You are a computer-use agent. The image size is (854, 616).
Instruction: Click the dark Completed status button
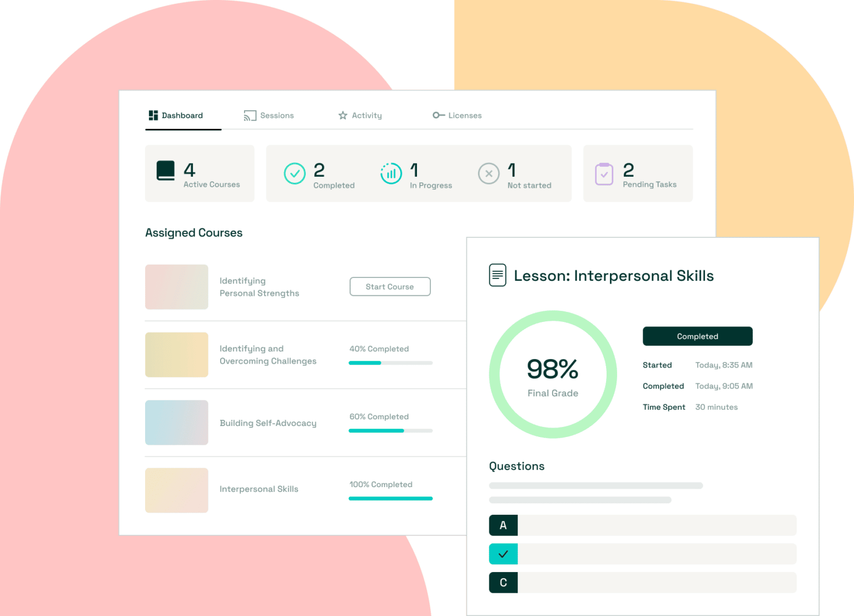[697, 336]
